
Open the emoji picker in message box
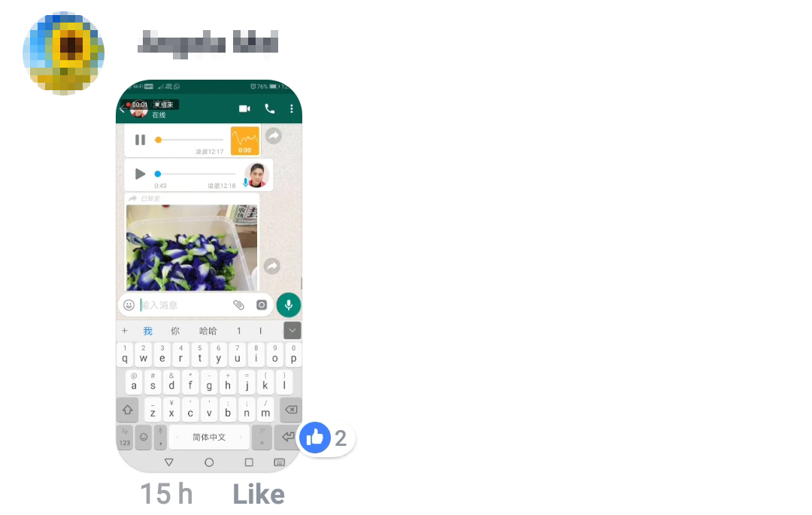pos(129,305)
